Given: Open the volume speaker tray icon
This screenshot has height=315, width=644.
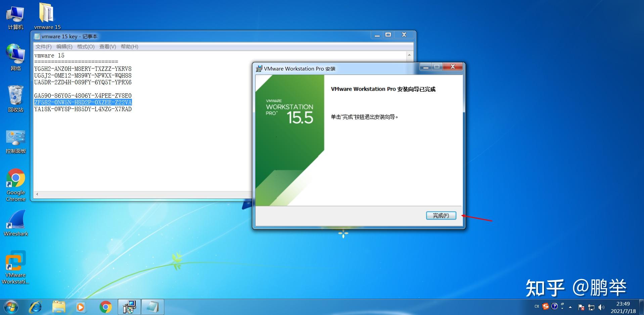Looking at the screenshot, I should click(x=601, y=307).
